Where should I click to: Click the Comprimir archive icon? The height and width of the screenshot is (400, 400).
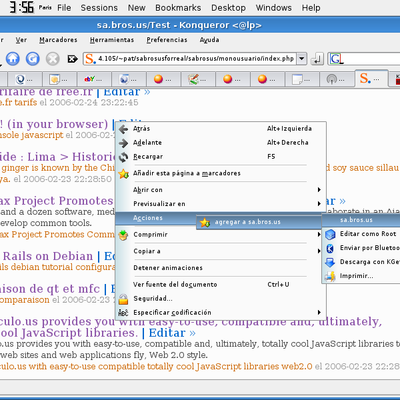click(123, 235)
